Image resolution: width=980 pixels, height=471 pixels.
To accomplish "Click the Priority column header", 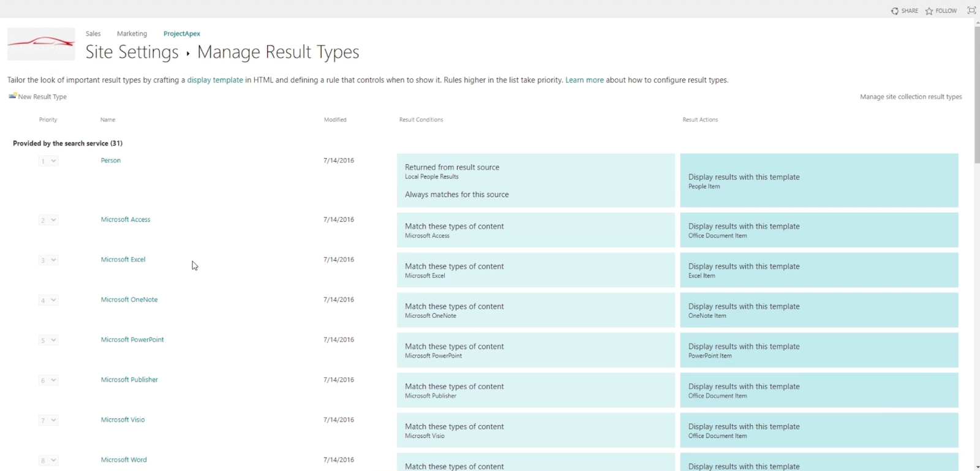I will pos(48,120).
